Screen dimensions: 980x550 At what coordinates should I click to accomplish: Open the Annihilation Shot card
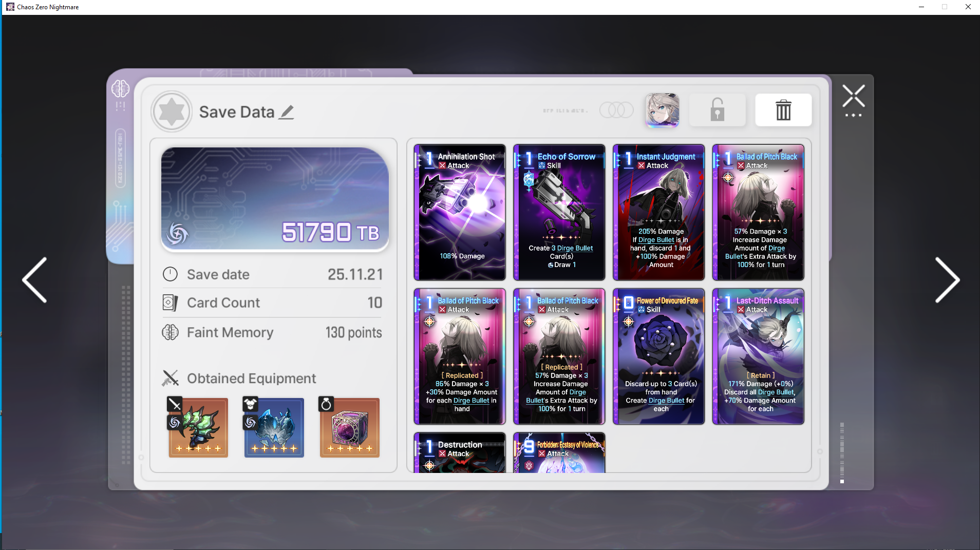(x=460, y=212)
